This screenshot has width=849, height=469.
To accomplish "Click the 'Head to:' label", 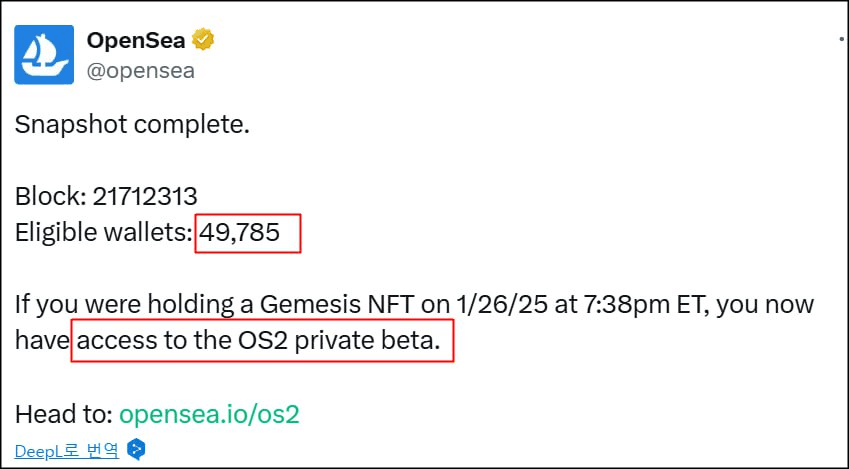I will coord(63,414).
